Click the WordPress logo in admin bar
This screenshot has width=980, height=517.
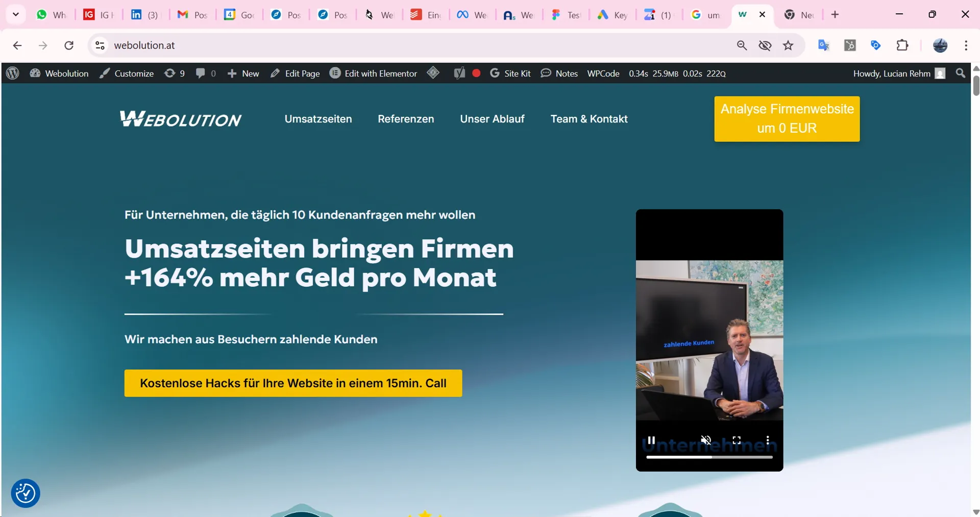pos(13,73)
